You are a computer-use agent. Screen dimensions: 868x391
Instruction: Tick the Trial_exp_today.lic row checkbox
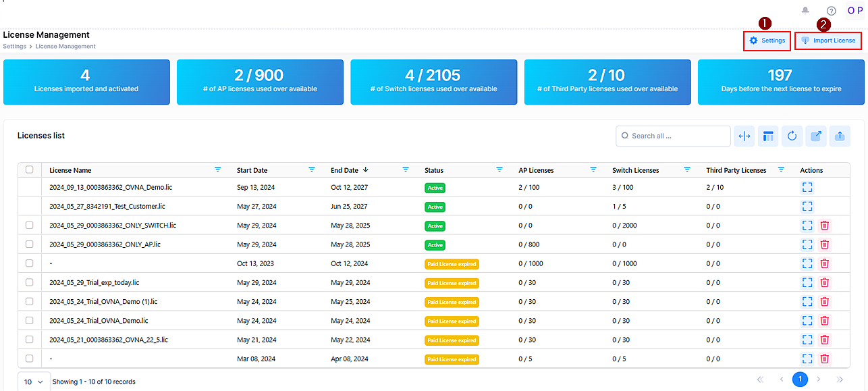point(29,282)
